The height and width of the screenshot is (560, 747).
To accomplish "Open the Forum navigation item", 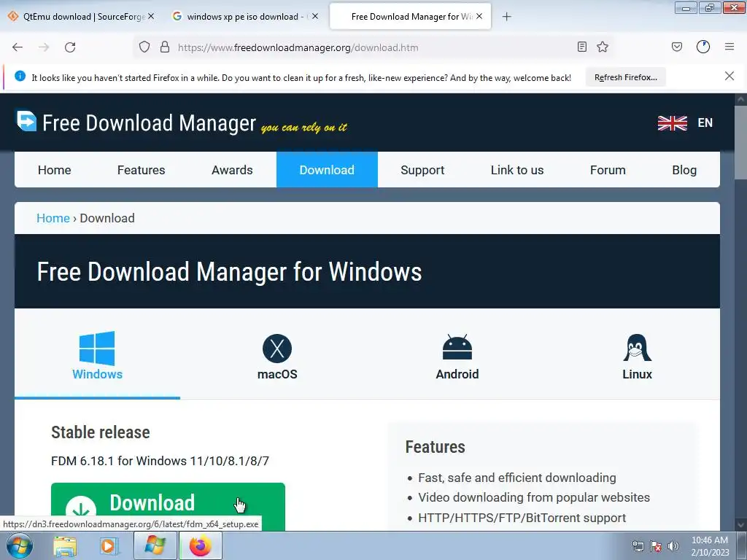I will point(608,170).
